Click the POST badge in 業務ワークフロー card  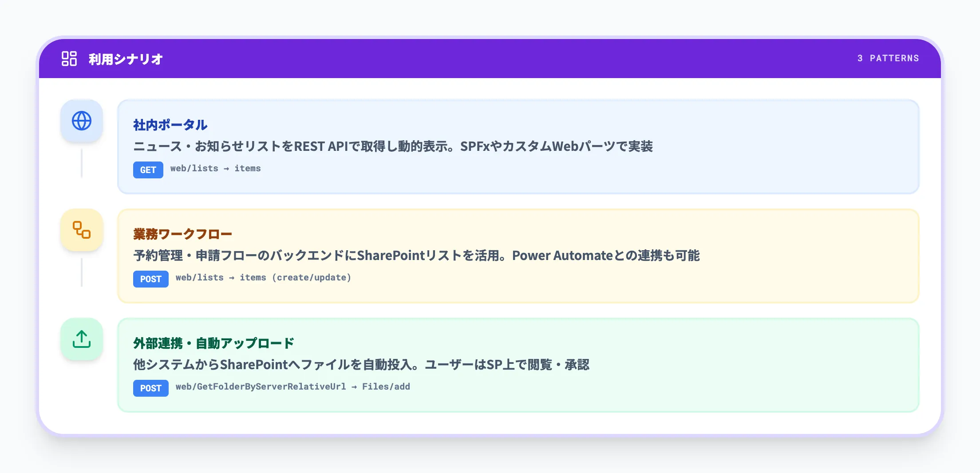pos(150,279)
